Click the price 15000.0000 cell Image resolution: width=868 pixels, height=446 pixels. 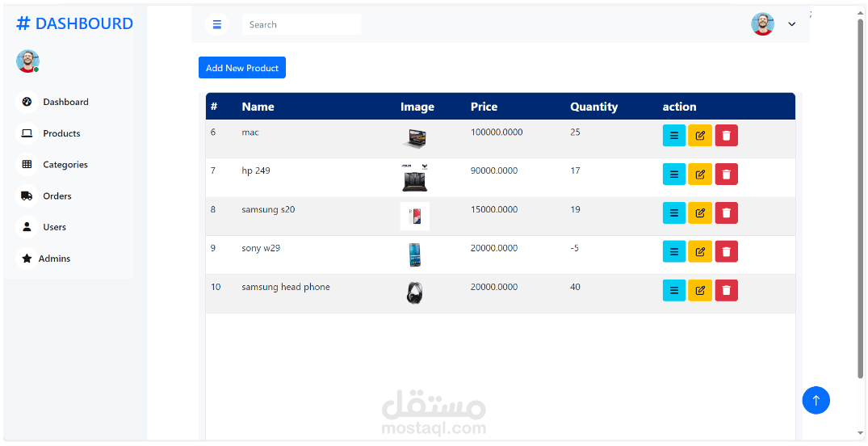(x=494, y=209)
